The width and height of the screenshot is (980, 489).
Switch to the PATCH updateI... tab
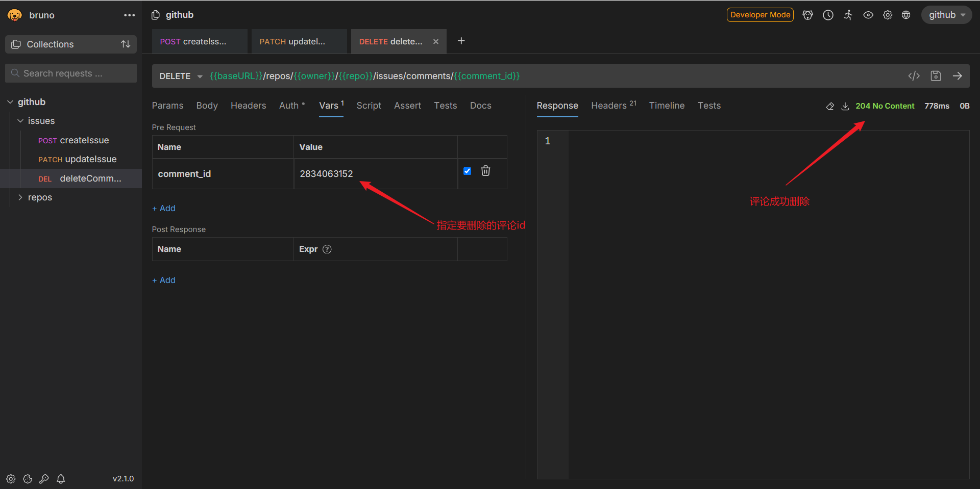click(299, 41)
